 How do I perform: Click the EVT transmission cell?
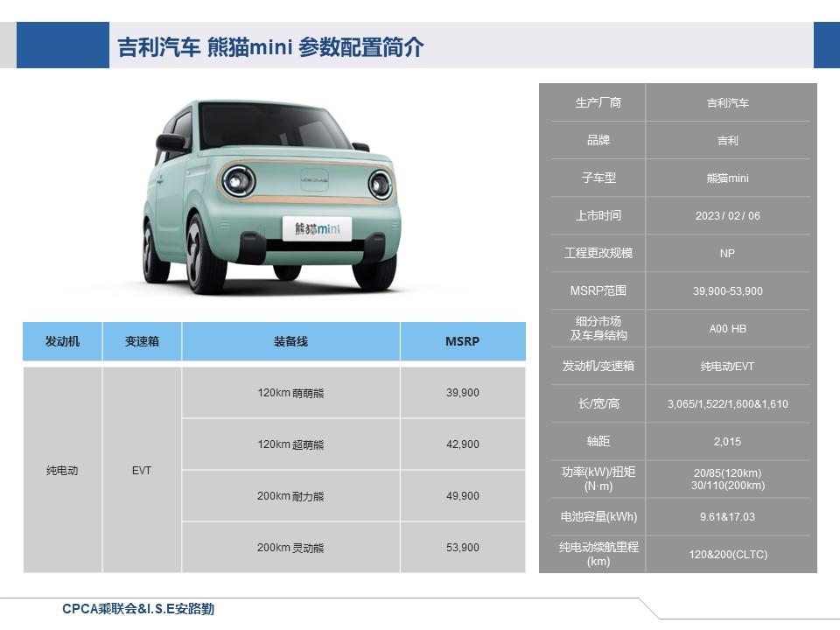tap(142, 471)
